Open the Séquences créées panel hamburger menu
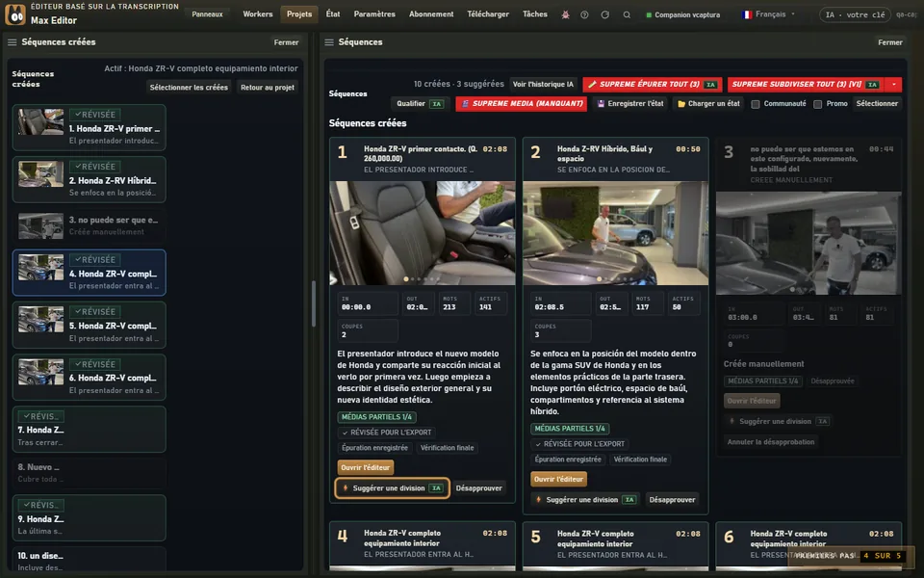Image resolution: width=924 pixels, height=578 pixels. click(12, 42)
